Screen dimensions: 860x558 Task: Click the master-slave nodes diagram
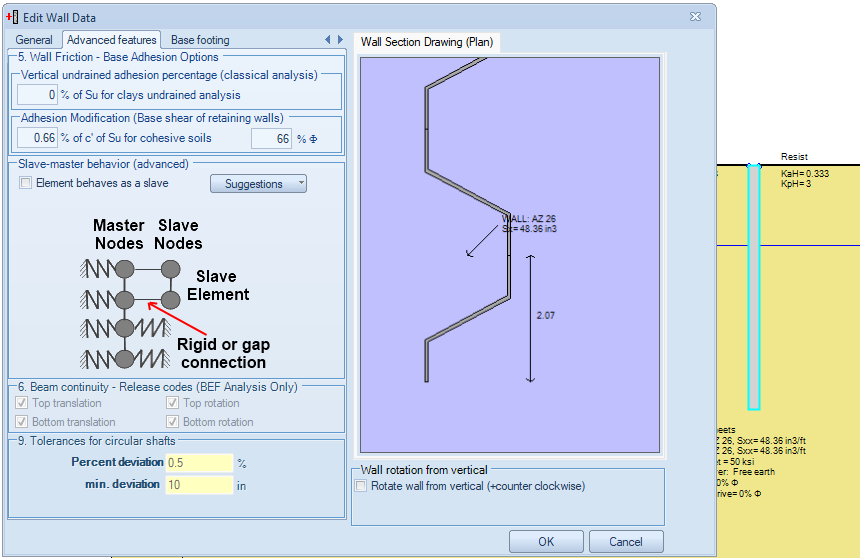pyautogui.click(x=176, y=294)
